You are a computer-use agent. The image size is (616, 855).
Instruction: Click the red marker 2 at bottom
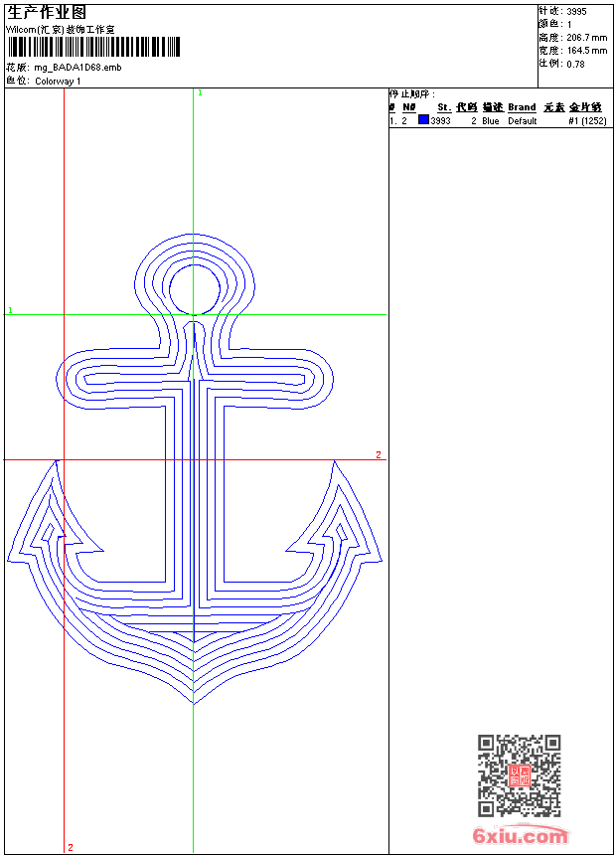point(70,847)
